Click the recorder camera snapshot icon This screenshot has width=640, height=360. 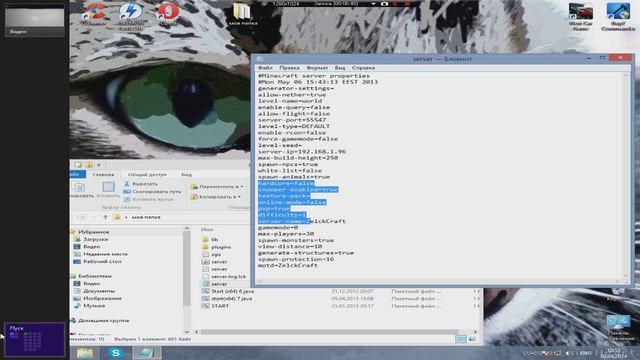click(384, 4)
